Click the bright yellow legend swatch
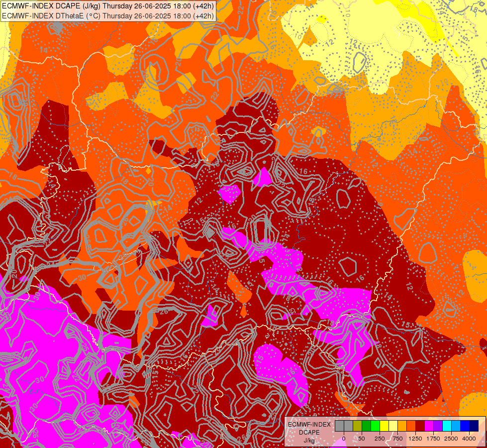This screenshot has height=448, width=487. click(x=384, y=426)
